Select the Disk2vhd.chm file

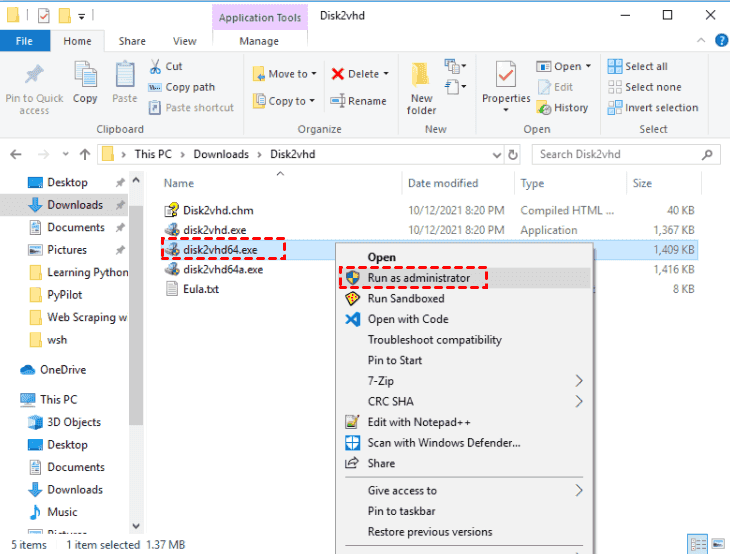(x=218, y=210)
